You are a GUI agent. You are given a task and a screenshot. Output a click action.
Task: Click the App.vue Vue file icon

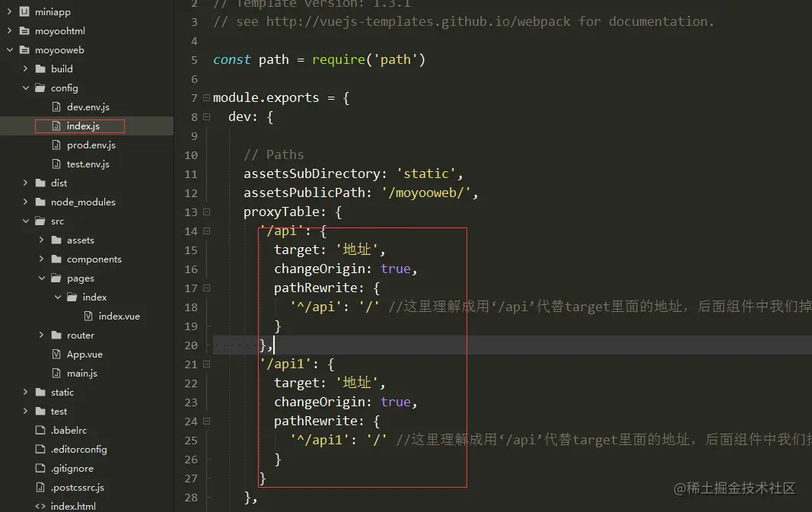pyautogui.click(x=56, y=354)
